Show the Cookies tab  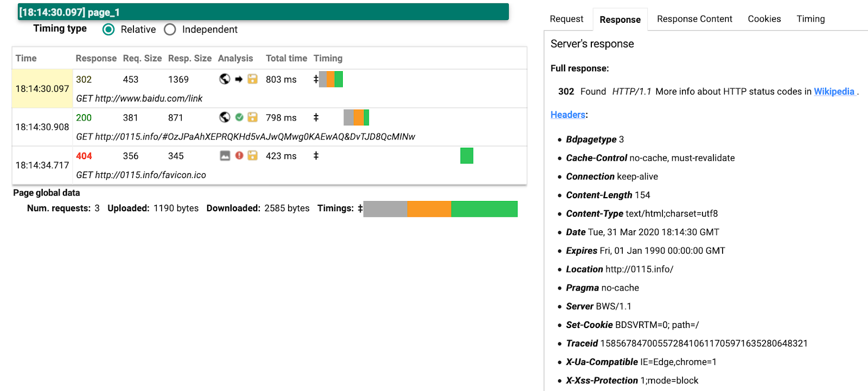click(x=764, y=19)
